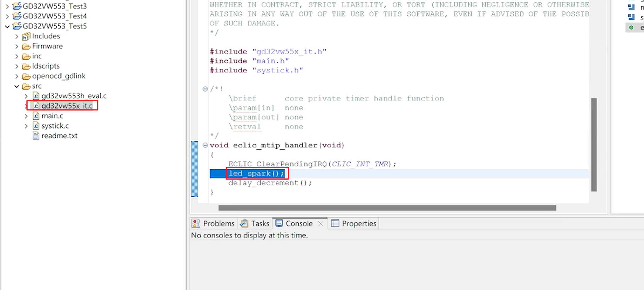Click the GD32VW553_Test4 project icon

[17, 16]
